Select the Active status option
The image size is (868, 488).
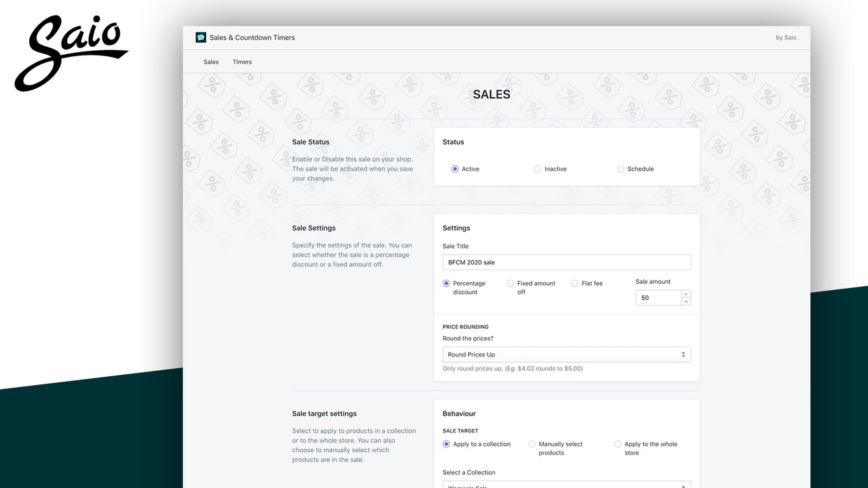tap(455, 169)
